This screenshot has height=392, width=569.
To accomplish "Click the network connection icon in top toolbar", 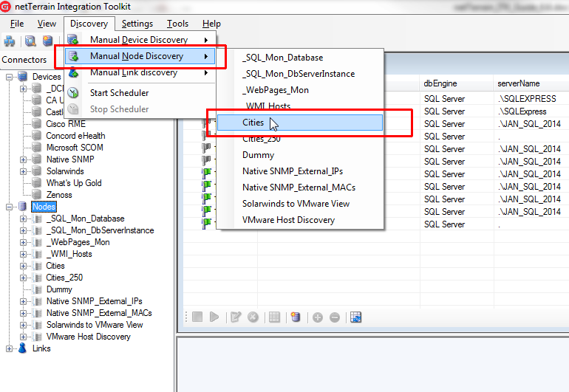I will pos(10,41).
